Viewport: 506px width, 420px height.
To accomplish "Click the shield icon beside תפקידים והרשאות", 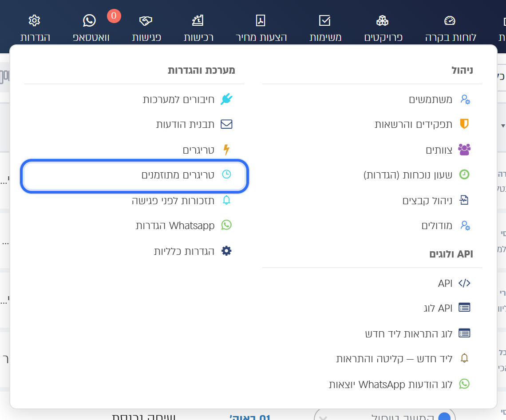I will [x=464, y=123].
